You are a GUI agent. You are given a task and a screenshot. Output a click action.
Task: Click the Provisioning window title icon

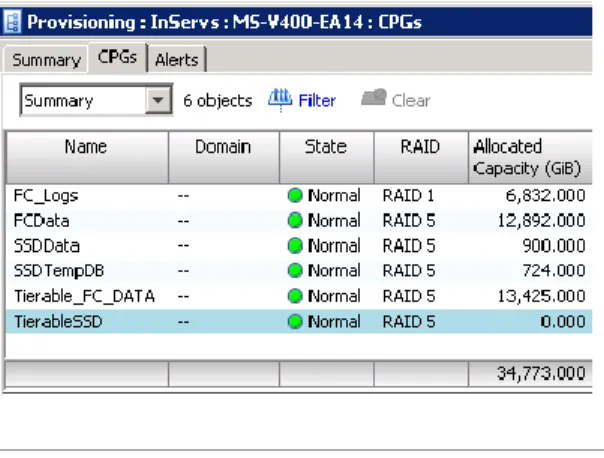point(12,22)
